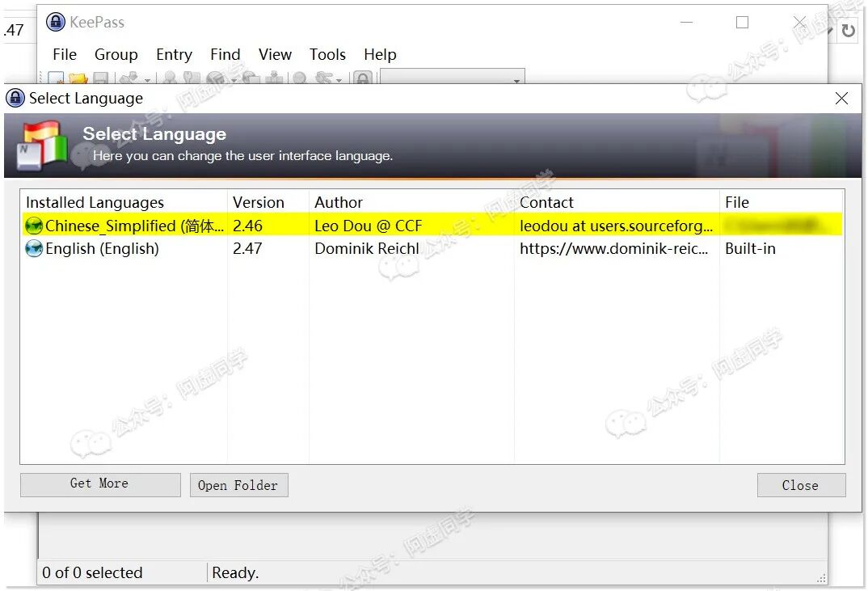Click the File column header
The height and width of the screenshot is (591, 868).
tap(782, 202)
